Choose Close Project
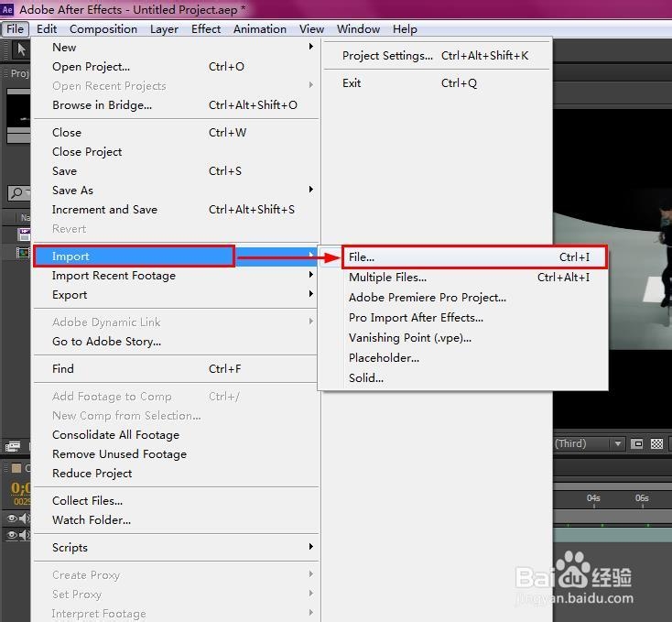The height and width of the screenshot is (622, 672). (x=176, y=152)
